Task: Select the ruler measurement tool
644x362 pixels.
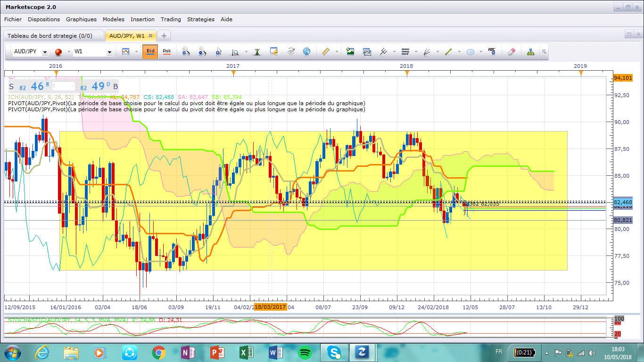Action: [x=326, y=52]
